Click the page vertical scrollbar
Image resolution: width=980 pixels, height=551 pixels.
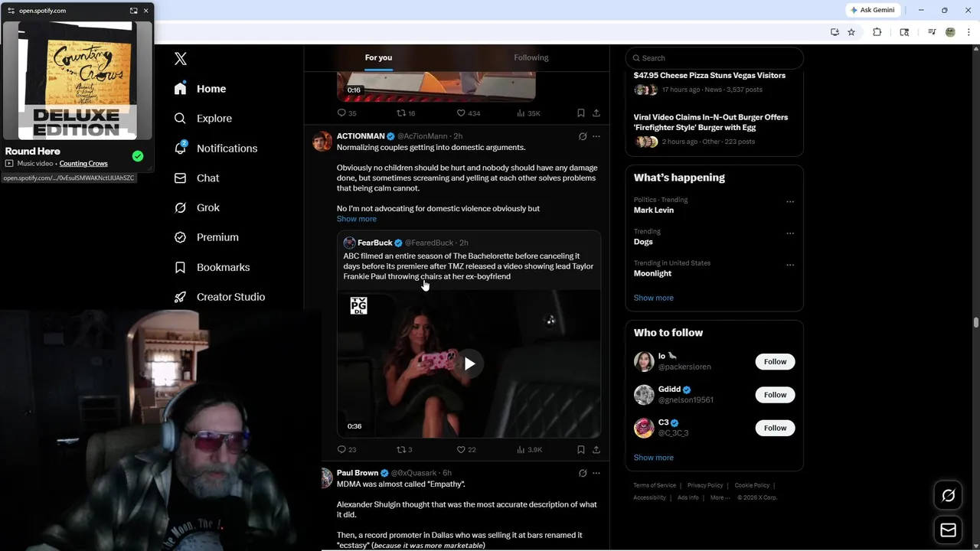click(976, 323)
